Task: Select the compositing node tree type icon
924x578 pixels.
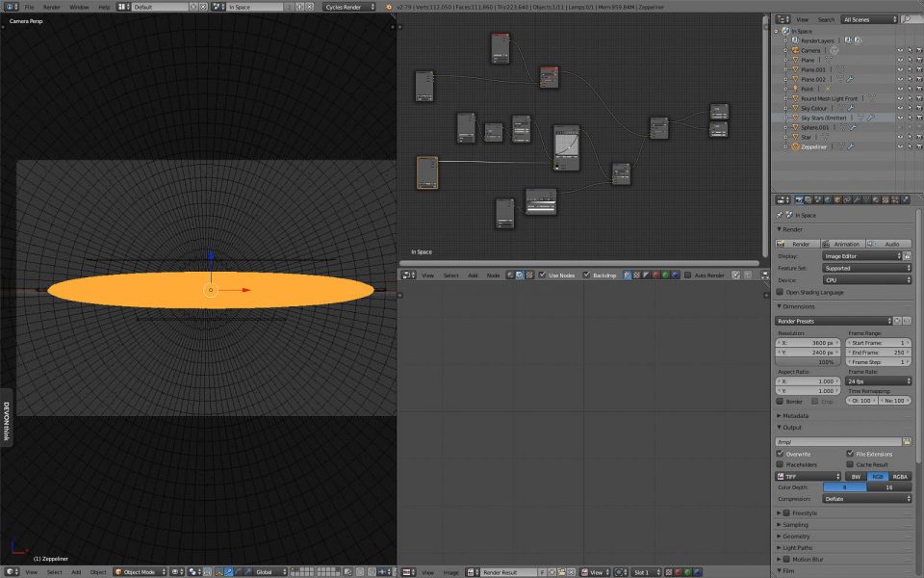Action: tap(520, 275)
